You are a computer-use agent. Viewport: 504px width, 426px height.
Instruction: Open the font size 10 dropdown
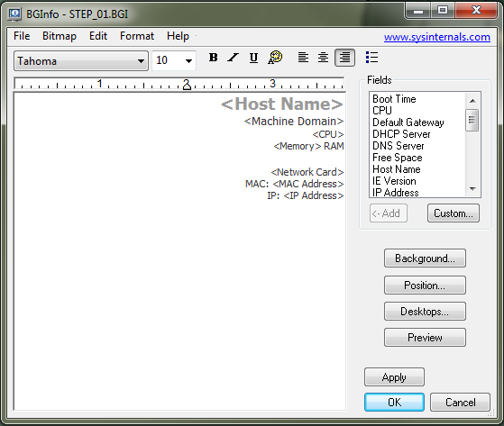tap(174, 60)
